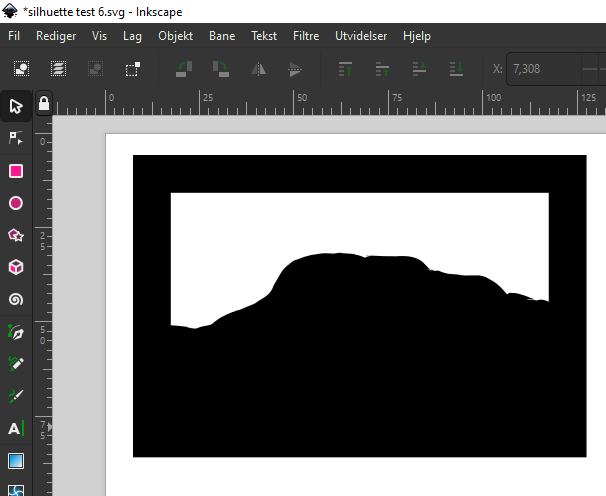Click the black silhouette shape on canvas

tap(360, 380)
